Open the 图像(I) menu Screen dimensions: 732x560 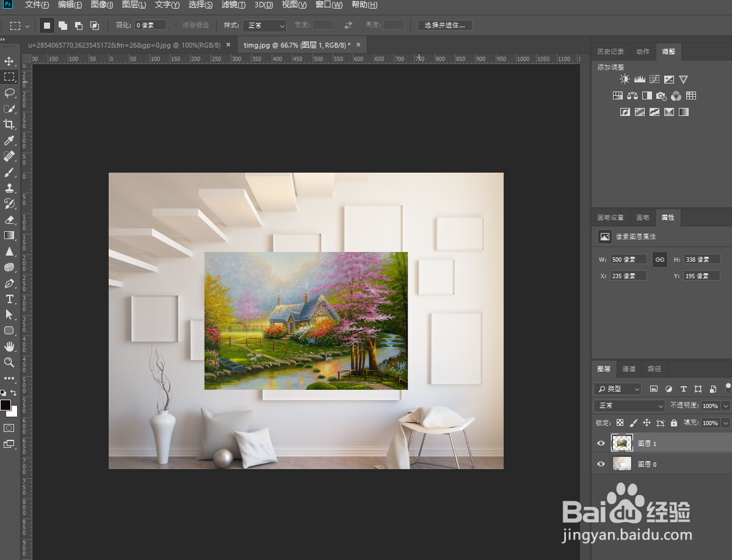pos(102,5)
